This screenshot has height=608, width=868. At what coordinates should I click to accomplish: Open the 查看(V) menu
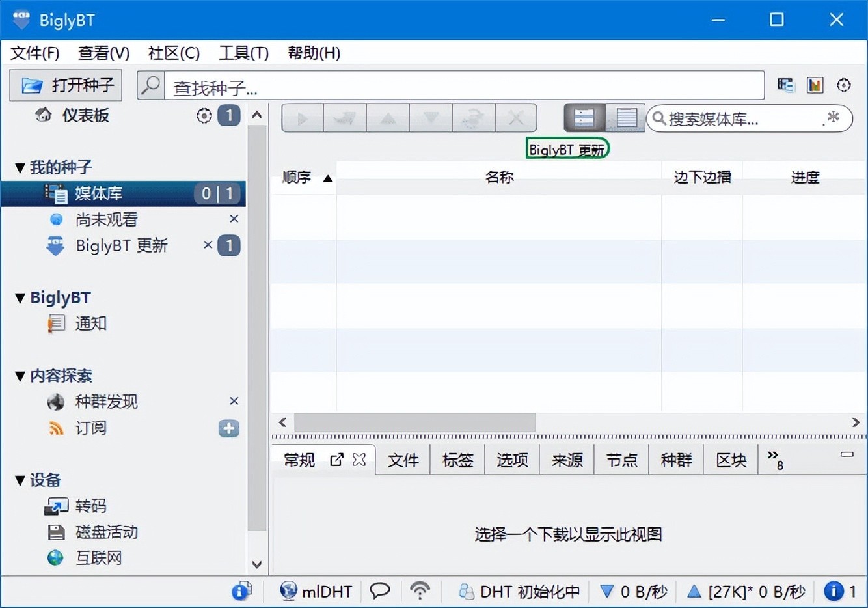pyautogui.click(x=104, y=53)
